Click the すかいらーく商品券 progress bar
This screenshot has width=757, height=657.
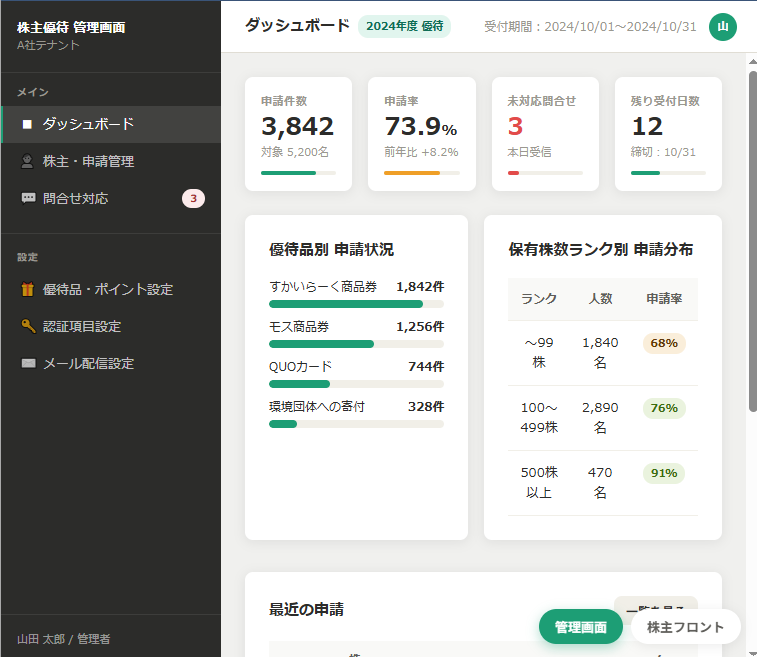click(356, 304)
